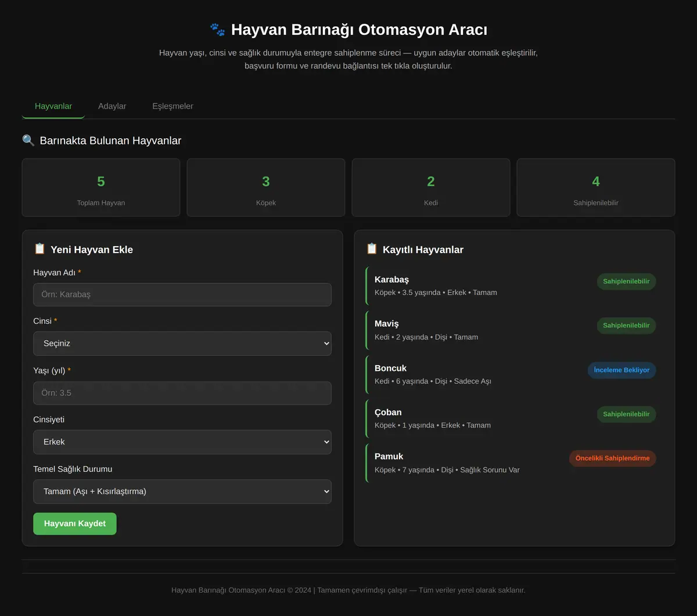The image size is (697, 616).
Task: Click the İnceleme Bekliyor badge on Boncuk
Action: point(622,370)
